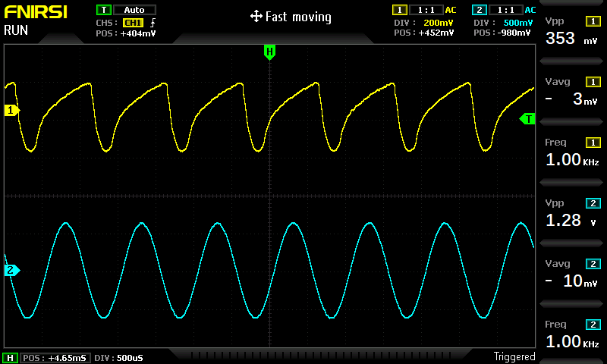Click the channel 1 badge beside Vpp 353
The width and height of the screenshot is (607, 364).
coord(593,21)
